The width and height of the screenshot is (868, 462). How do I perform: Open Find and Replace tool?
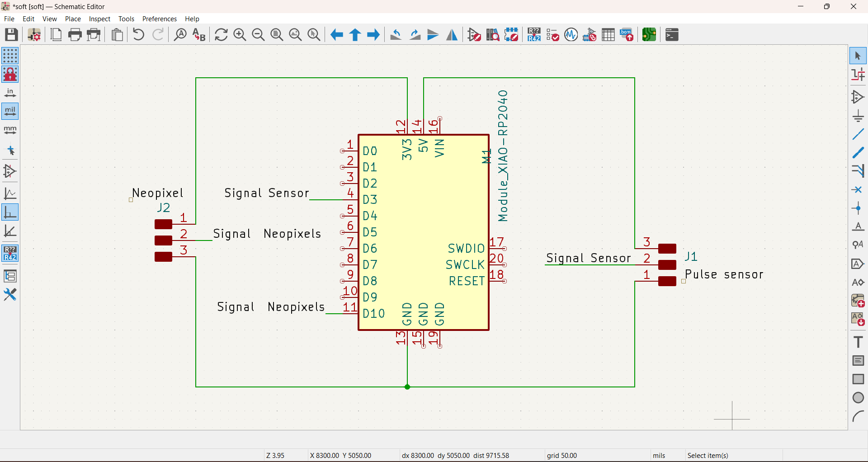[x=199, y=35]
